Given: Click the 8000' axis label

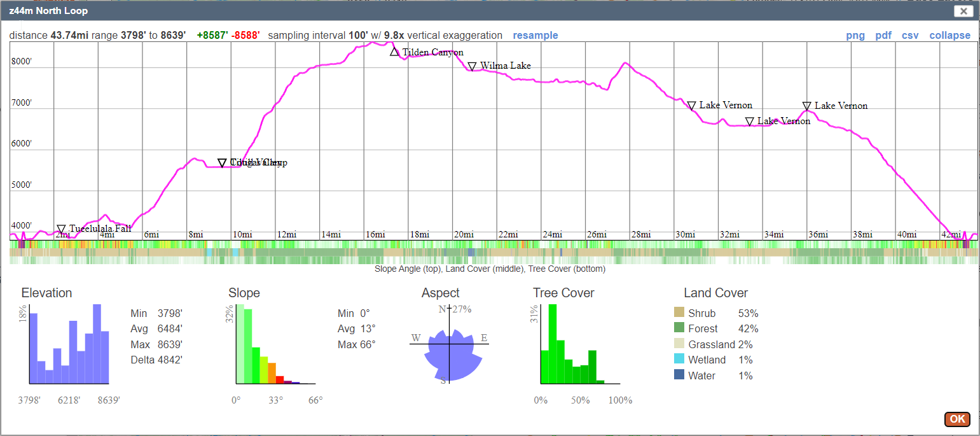Looking at the screenshot, I should click(x=22, y=62).
